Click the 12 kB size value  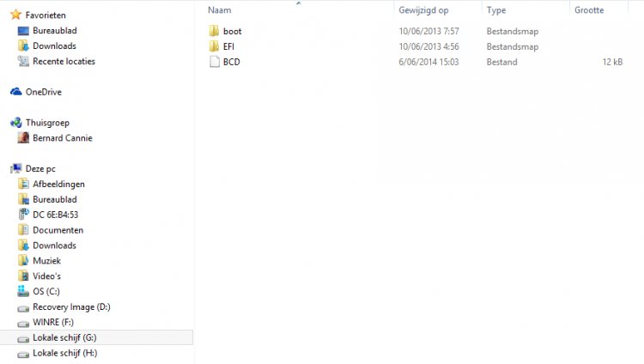[x=612, y=62]
